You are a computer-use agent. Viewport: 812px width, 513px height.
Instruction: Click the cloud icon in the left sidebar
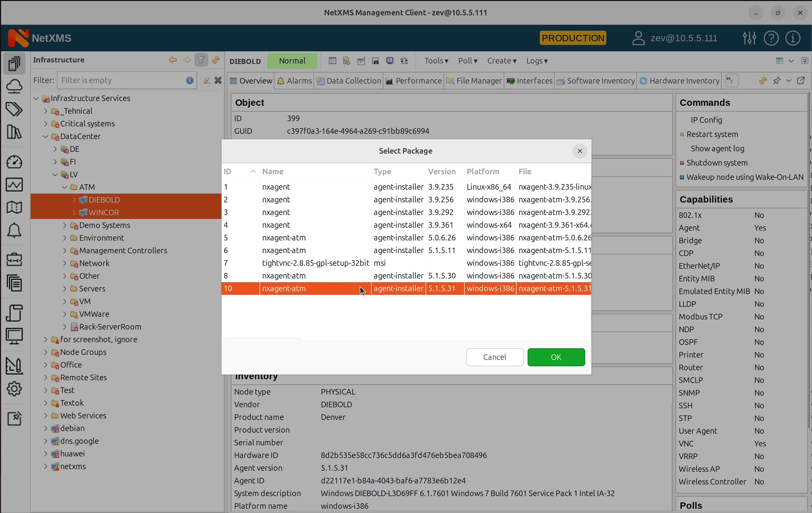tap(14, 86)
